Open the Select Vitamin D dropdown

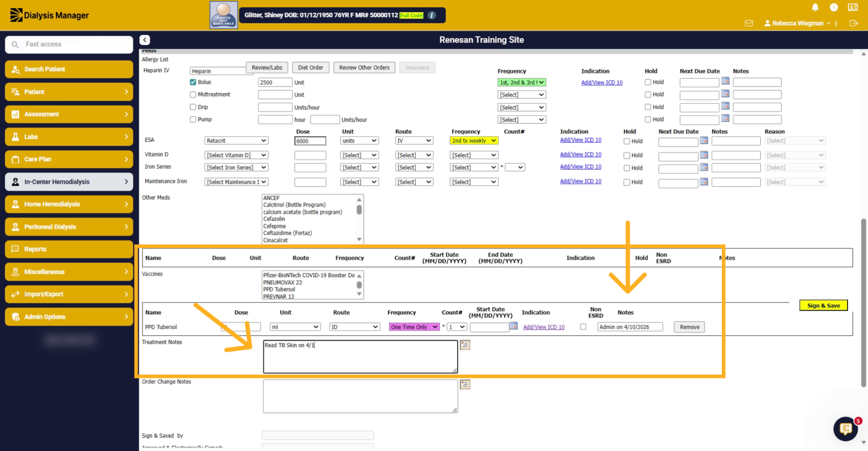pos(236,155)
